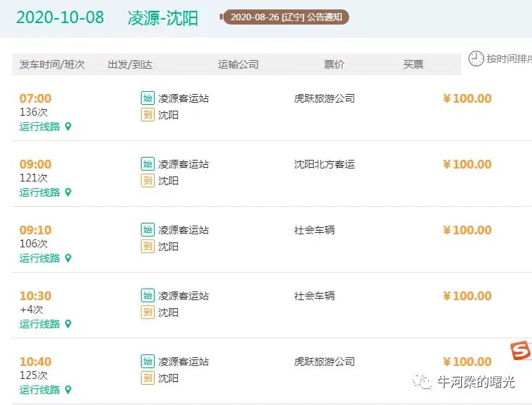Click the map pin icon on the 10:40 row
Image resolution: width=532 pixels, height=405 pixels.
68,390
